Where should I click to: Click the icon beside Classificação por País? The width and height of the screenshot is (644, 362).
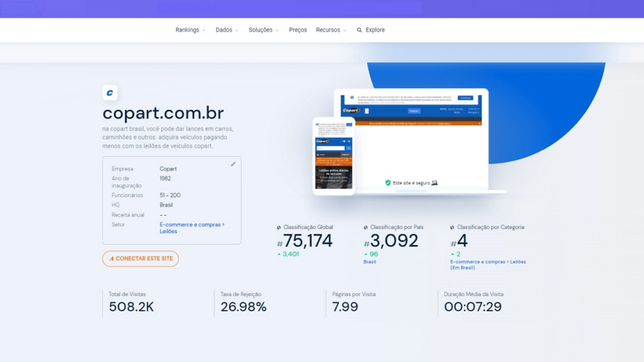point(366,228)
